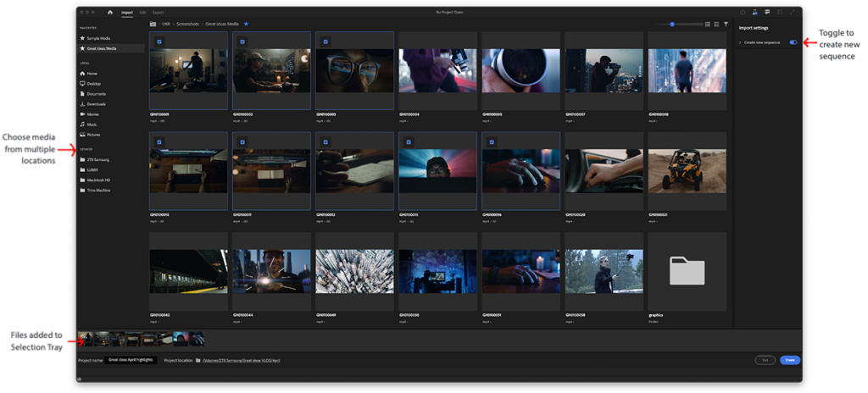This screenshot has height=393, width=868.
Task: Click Great Ideas Media breadcrumb
Action: point(223,25)
